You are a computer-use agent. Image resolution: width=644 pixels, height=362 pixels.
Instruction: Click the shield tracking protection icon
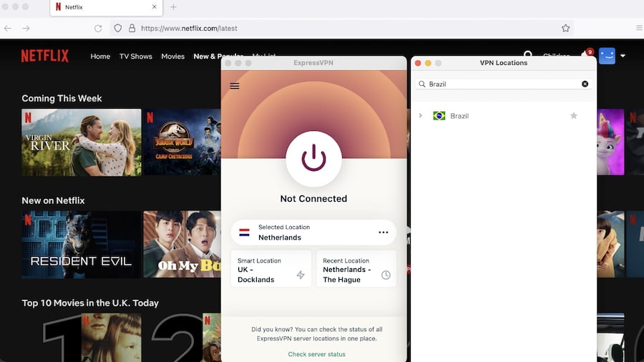(x=118, y=29)
